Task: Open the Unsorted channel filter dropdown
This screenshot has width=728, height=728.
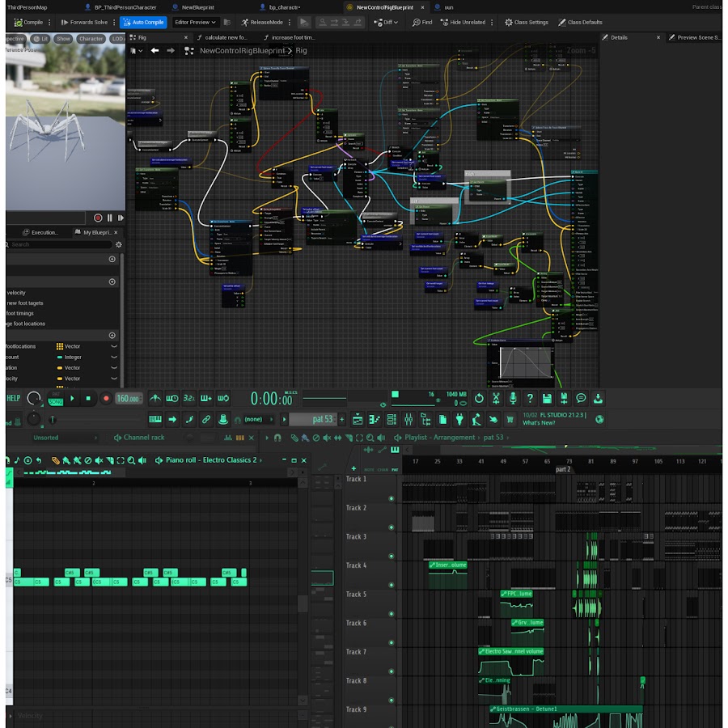Action: 64,438
